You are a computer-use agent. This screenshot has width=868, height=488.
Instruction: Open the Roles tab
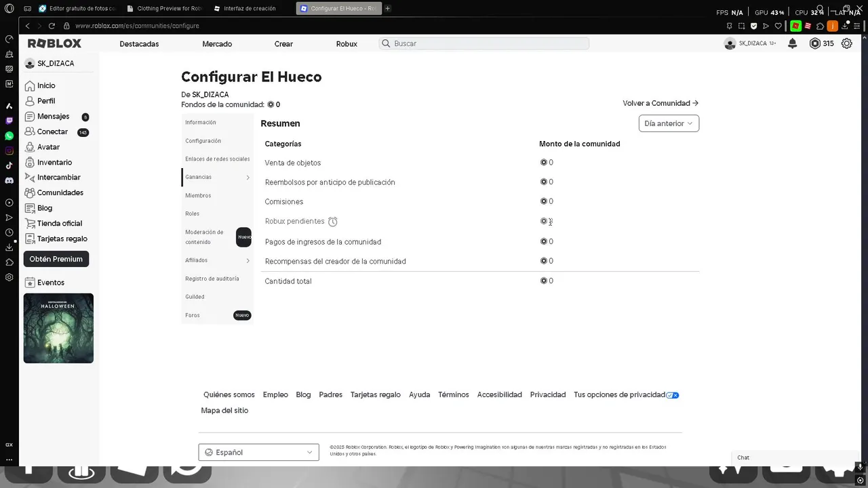click(217, 214)
